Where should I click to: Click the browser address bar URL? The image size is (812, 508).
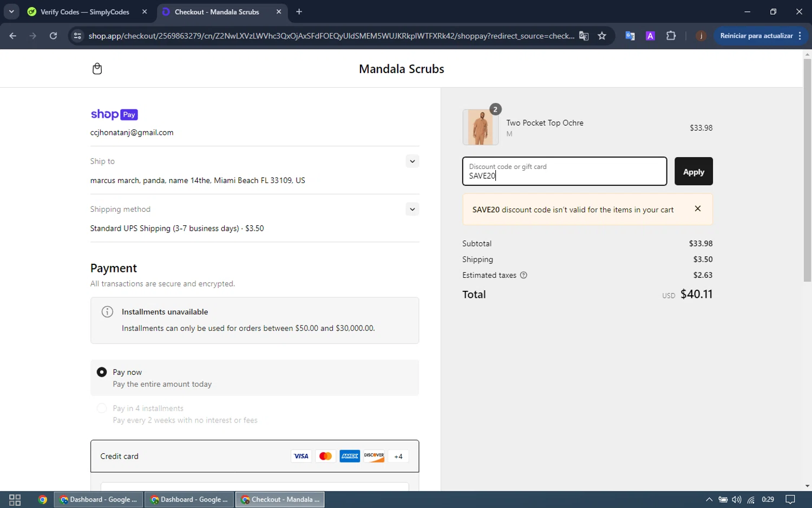pos(331,36)
